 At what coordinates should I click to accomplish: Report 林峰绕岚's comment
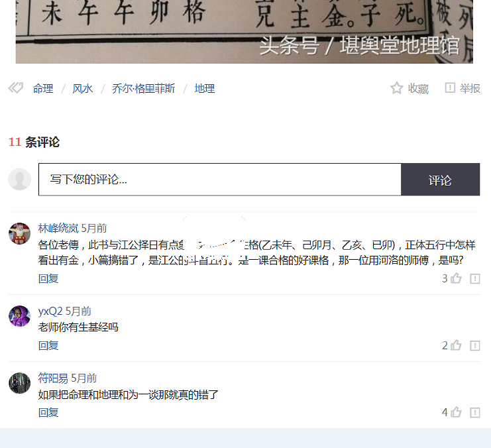coord(475,278)
